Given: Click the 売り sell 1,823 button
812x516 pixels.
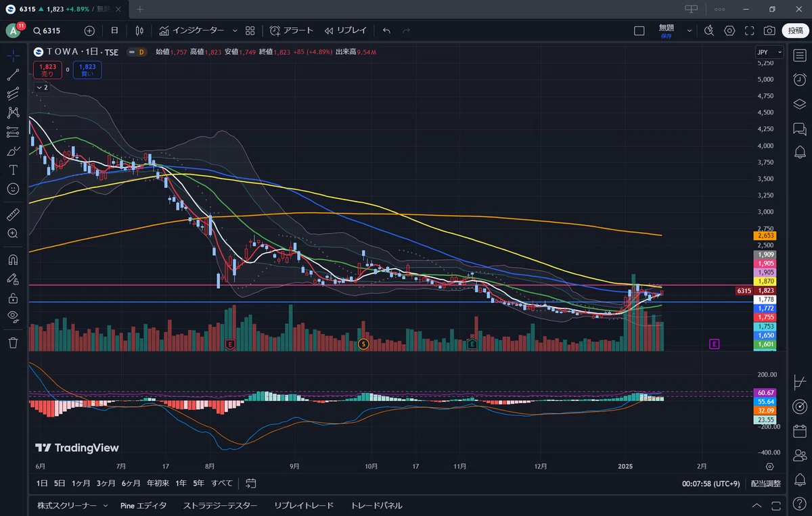Looking at the screenshot, I should (x=47, y=70).
